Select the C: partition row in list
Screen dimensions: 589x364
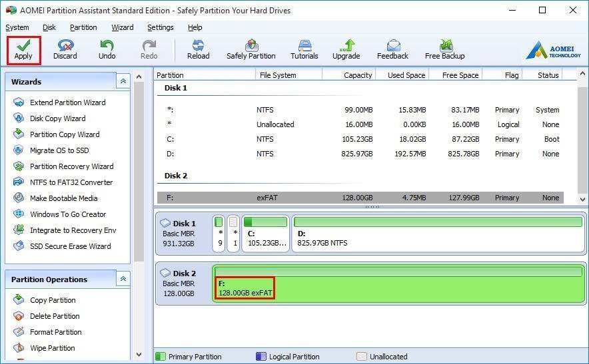point(360,139)
